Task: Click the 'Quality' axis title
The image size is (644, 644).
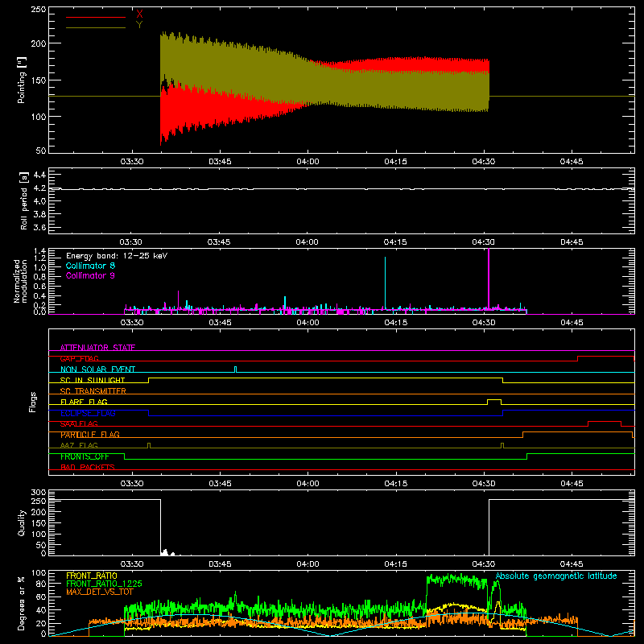Action: point(22,522)
